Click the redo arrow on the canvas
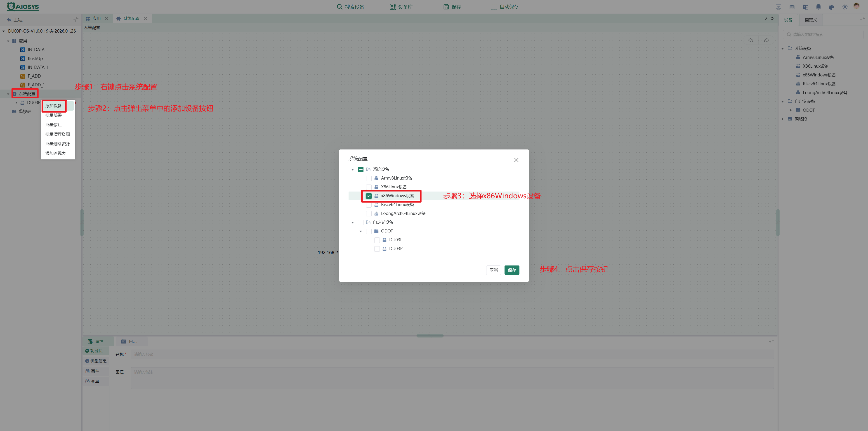The width and height of the screenshot is (868, 431). [x=766, y=40]
